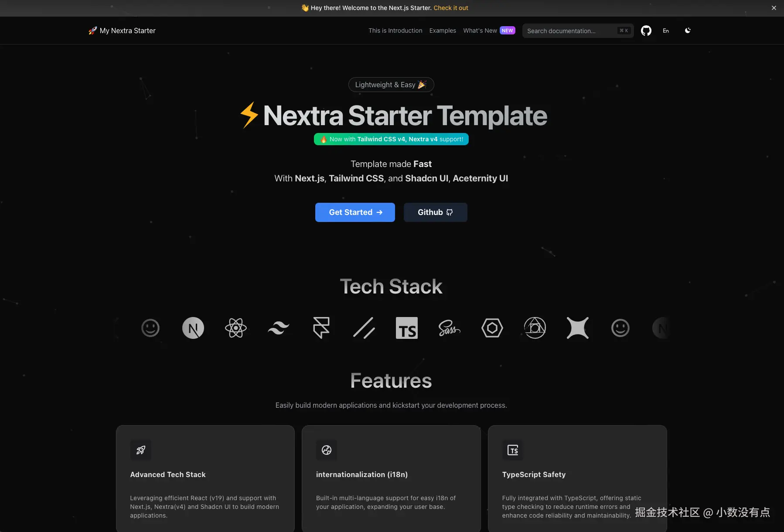Click the My Nextra Starter home link
The width and height of the screenshot is (784, 532).
pyautogui.click(x=127, y=31)
